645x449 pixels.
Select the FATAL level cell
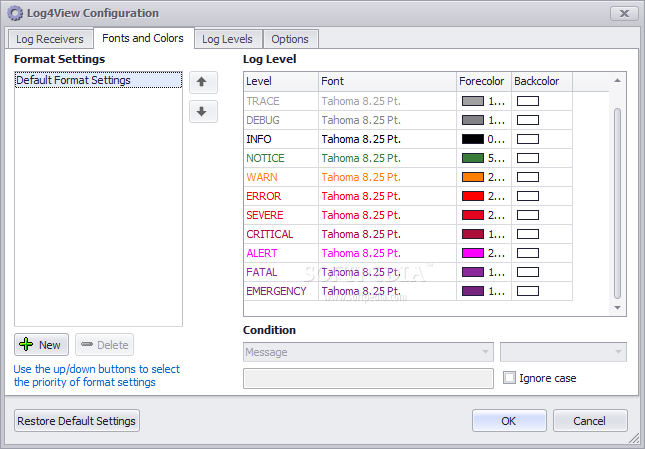(x=281, y=272)
